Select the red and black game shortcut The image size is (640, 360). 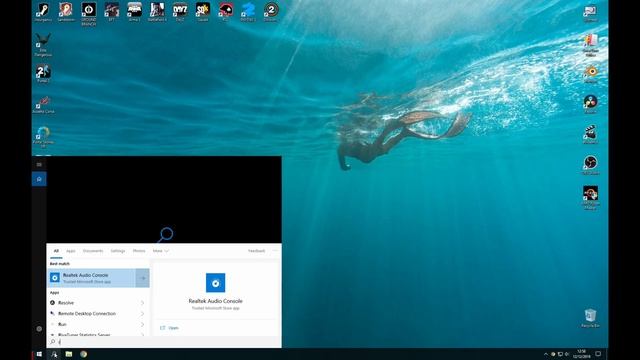[226, 12]
